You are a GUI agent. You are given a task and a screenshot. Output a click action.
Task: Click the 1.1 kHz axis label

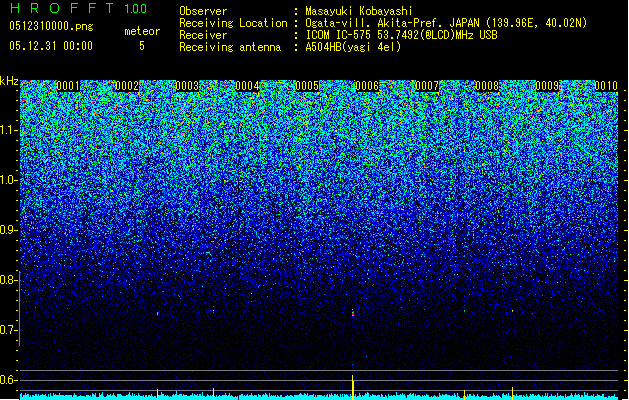click(x=10, y=130)
